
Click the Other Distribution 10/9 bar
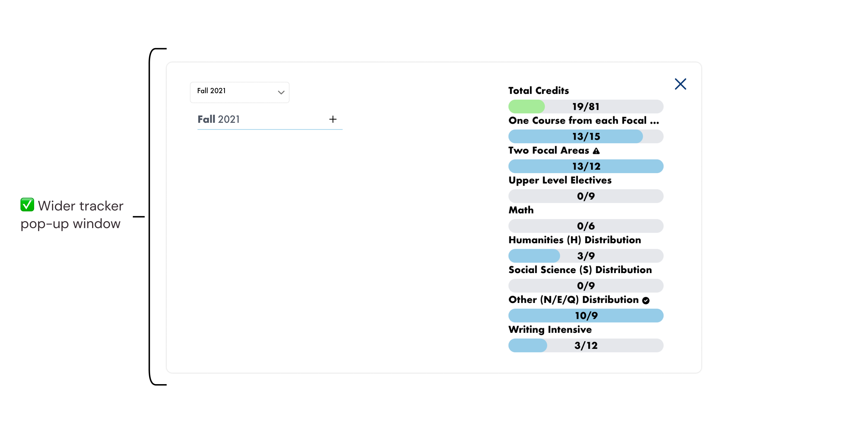tap(585, 316)
